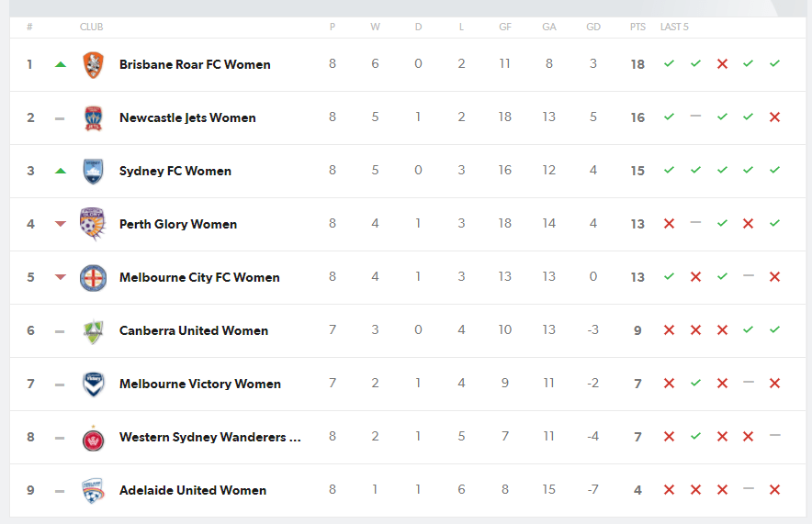Open the Brisbane Roar FC Women team link

pyautogui.click(x=195, y=64)
